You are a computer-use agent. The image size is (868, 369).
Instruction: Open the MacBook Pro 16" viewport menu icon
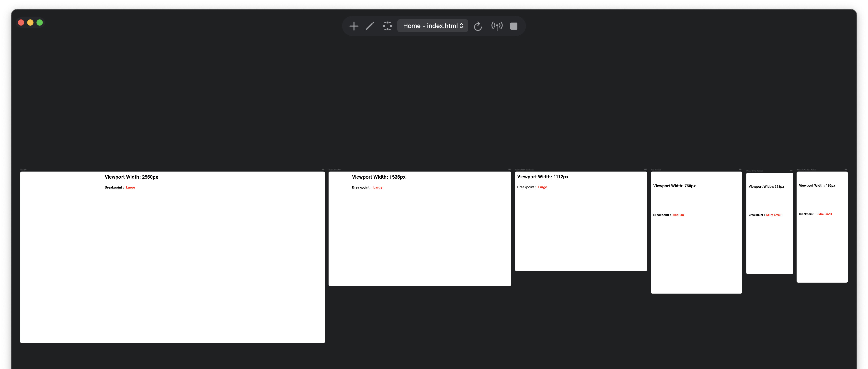coord(509,170)
